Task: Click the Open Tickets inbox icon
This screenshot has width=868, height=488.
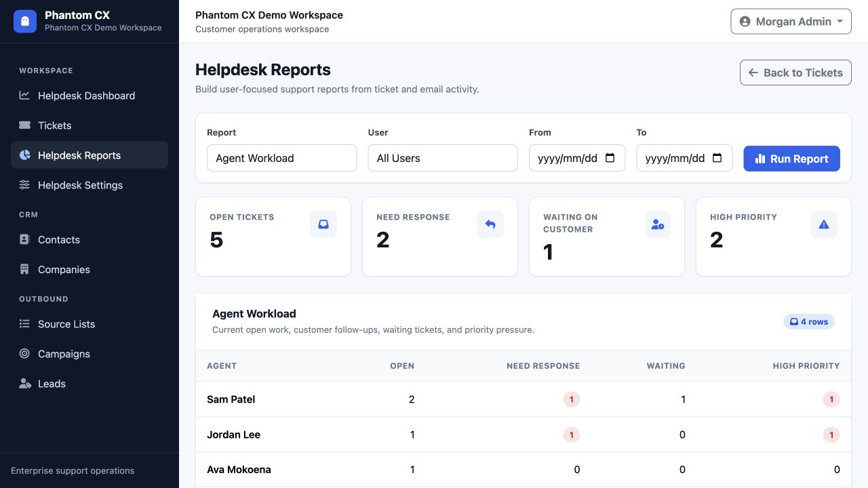Action: click(323, 224)
